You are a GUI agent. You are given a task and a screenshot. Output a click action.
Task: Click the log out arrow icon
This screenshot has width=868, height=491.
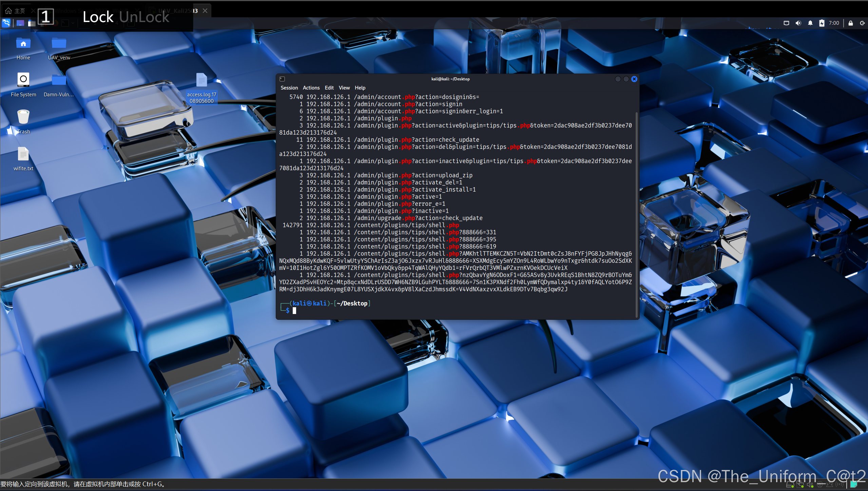point(862,23)
